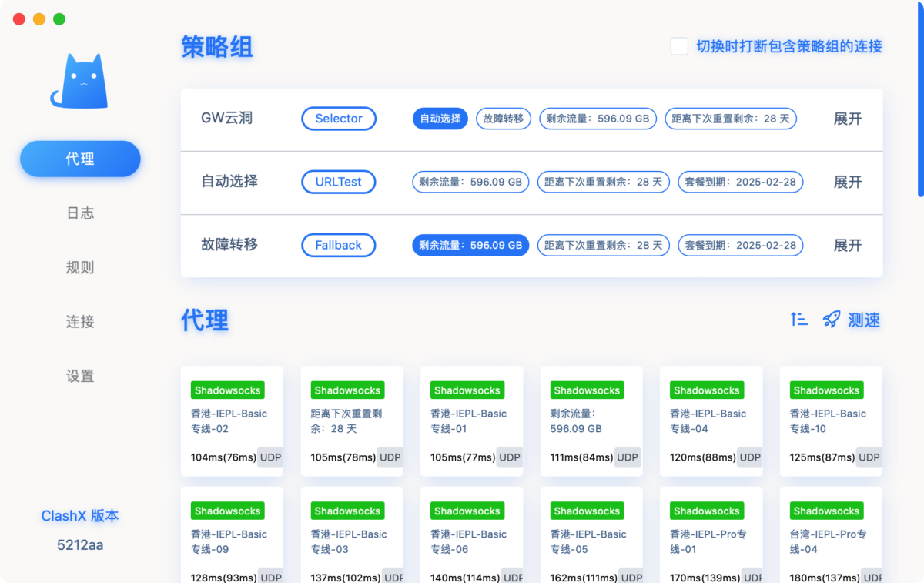
Task: Select proxy card 香港-IEPL-Basic专线-04
Action: pos(711,420)
